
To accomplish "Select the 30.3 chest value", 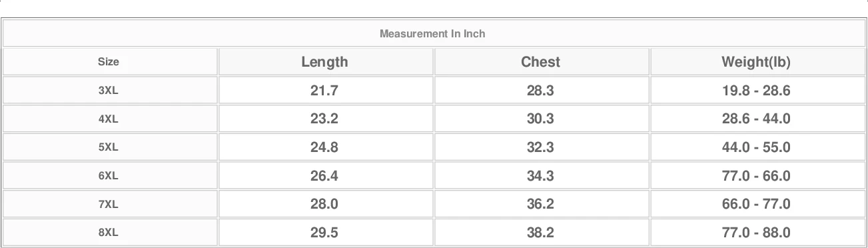I will click(540, 119).
